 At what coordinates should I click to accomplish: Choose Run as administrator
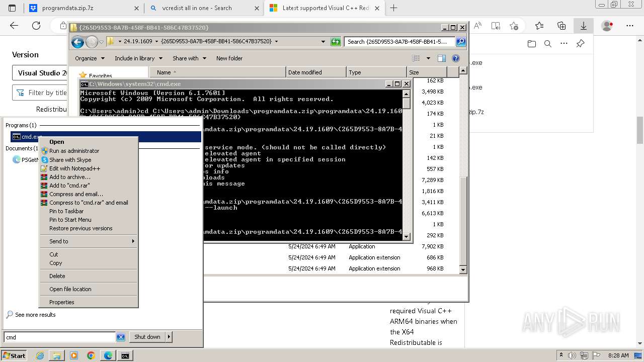pyautogui.click(x=88, y=151)
